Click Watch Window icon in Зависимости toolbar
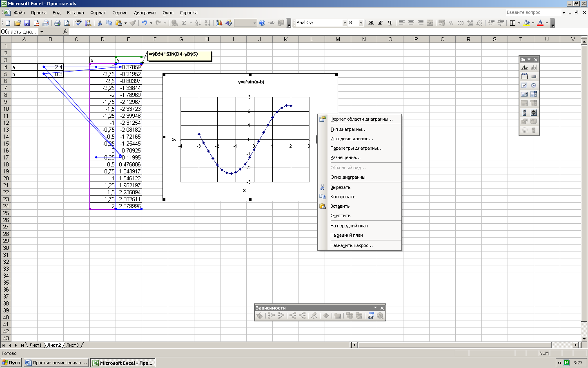 [x=371, y=316]
